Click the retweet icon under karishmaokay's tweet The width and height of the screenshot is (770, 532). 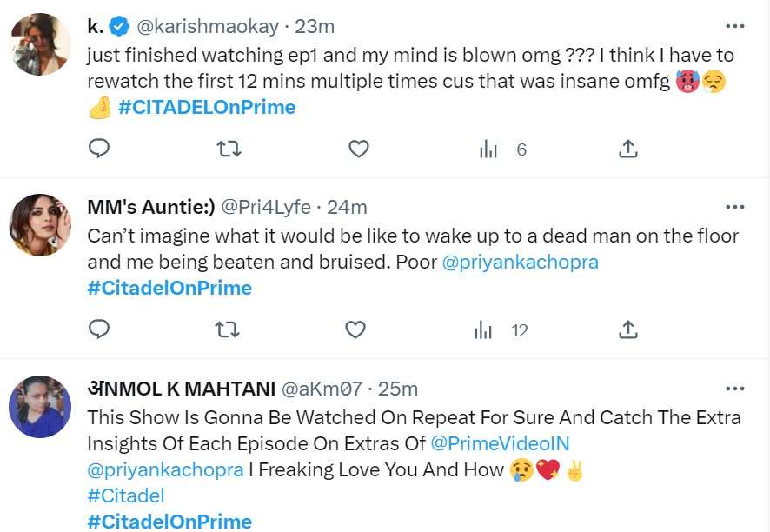point(229,149)
